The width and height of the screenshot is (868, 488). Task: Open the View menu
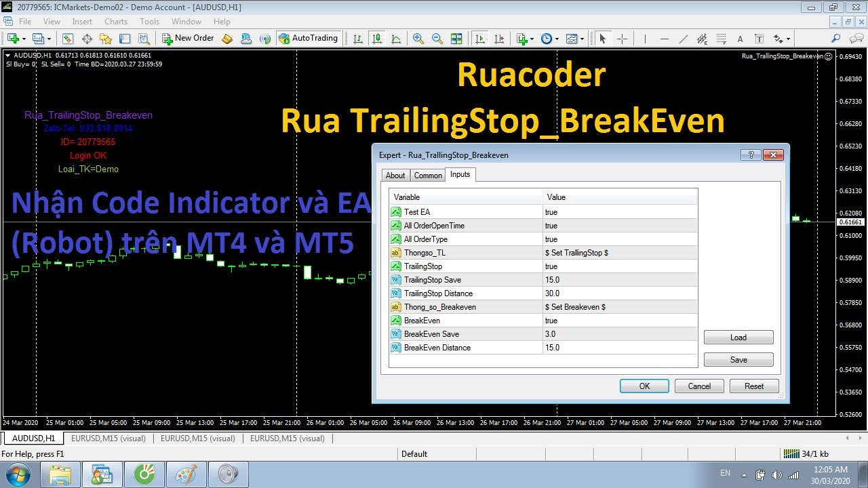52,22
